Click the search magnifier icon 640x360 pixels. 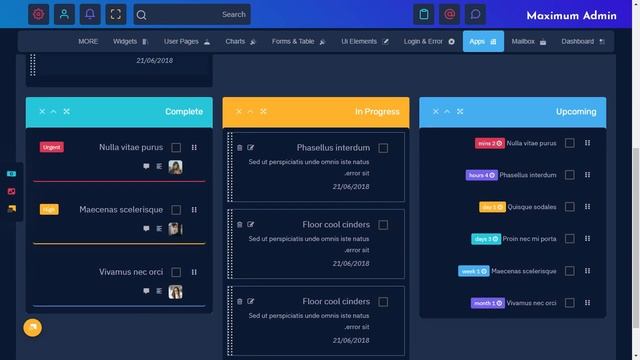tap(141, 15)
